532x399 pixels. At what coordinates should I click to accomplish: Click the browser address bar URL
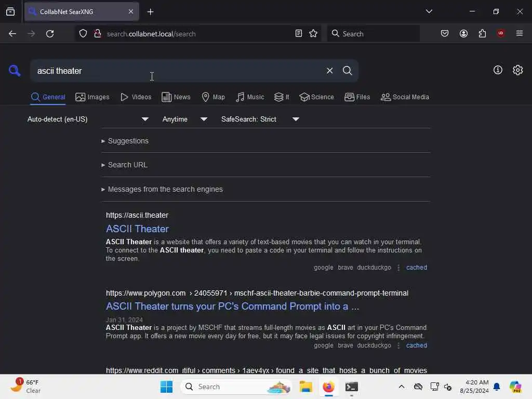151,34
